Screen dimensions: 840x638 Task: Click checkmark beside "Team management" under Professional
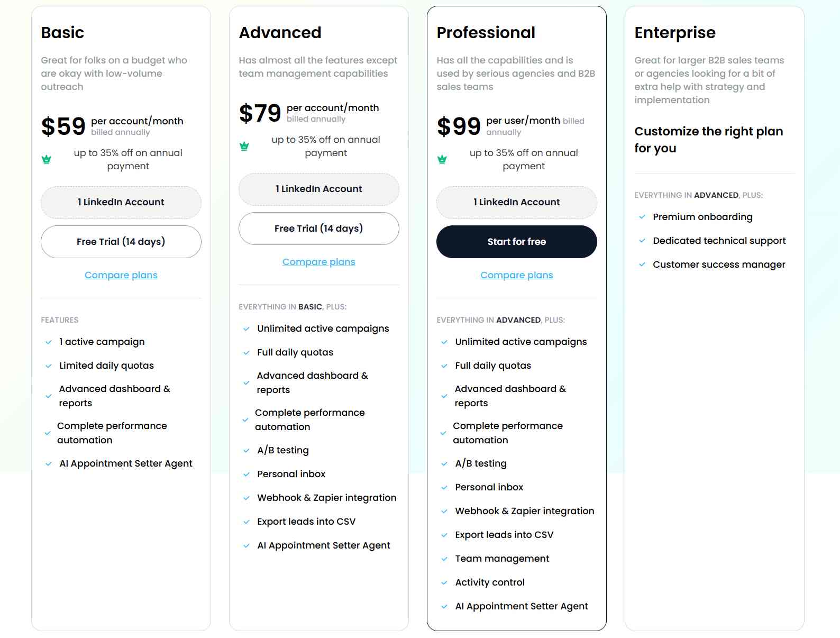(443, 559)
